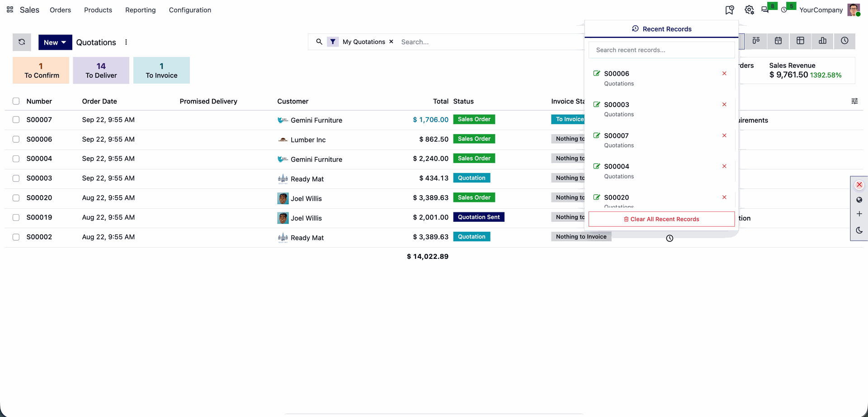Switch to calendar view
This screenshot has height=417, width=868.
pyautogui.click(x=778, y=41)
